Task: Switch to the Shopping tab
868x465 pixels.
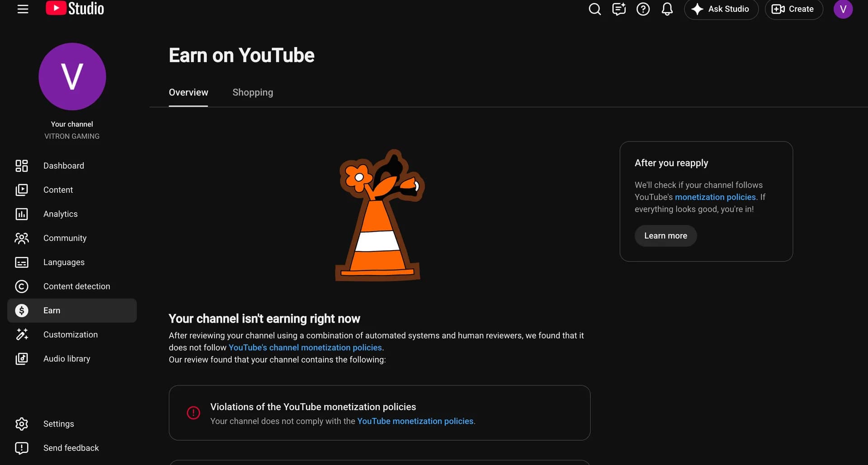Action: [253, 92]
